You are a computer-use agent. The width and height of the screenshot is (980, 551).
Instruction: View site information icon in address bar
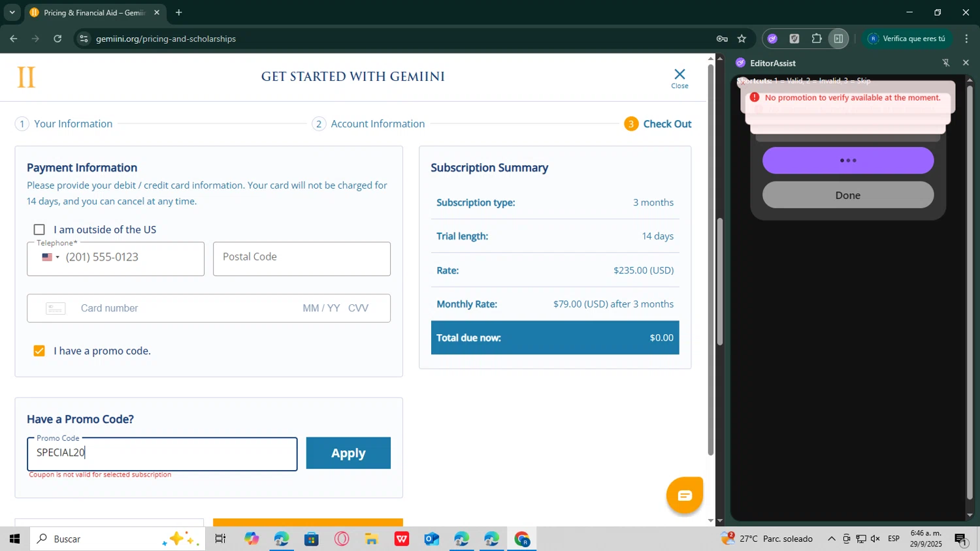click(x=84, y=39)
